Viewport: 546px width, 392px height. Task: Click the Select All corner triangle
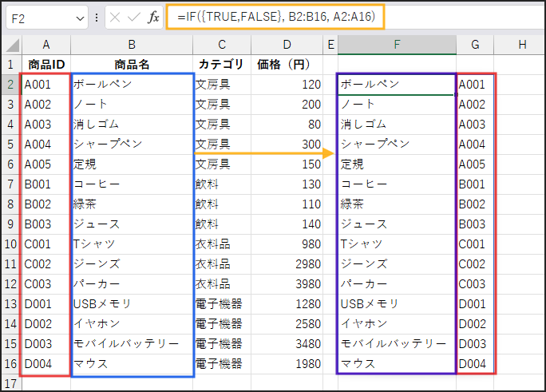(x=12, y=46)
